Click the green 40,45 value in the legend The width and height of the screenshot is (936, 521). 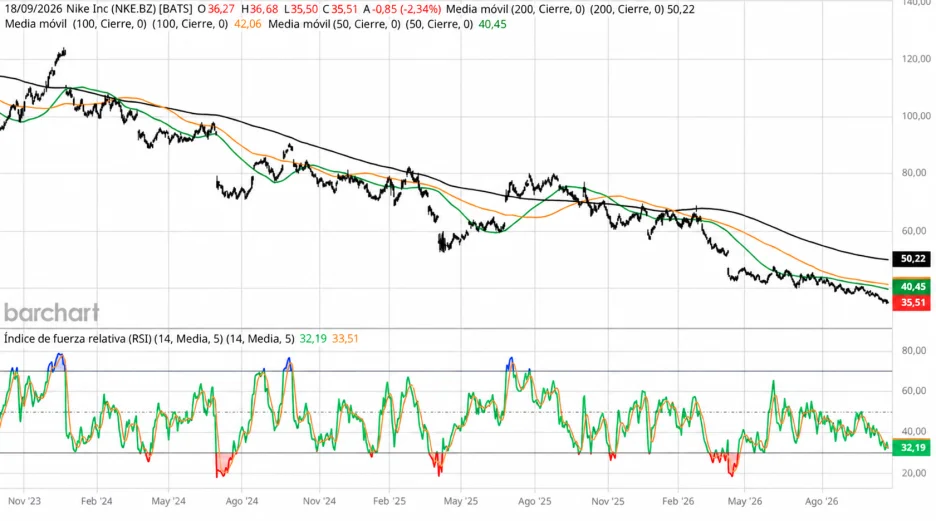click(x=492, y=24)
